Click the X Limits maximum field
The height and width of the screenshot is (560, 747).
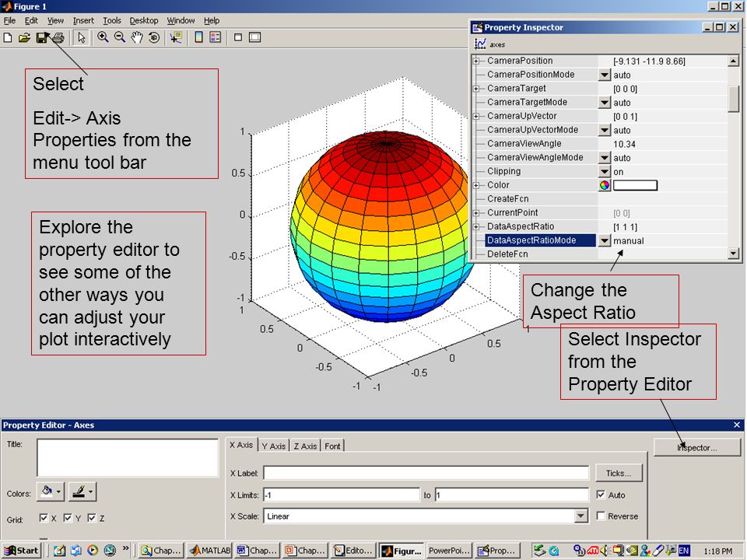coord(512,495)
